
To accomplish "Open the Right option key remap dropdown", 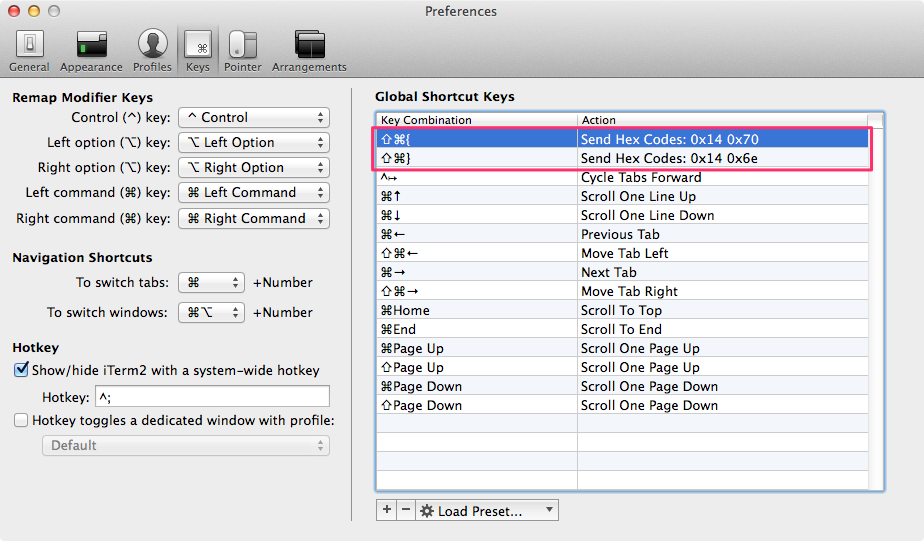I will tap(254, 167).
